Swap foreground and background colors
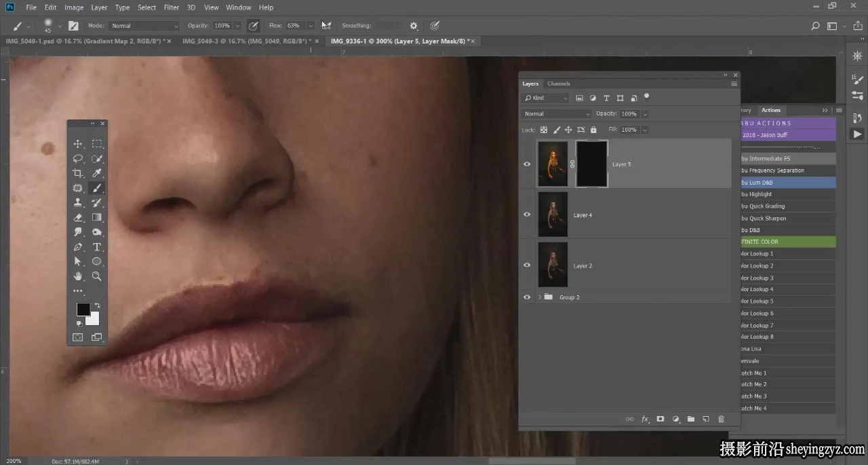 click(97, 306)
